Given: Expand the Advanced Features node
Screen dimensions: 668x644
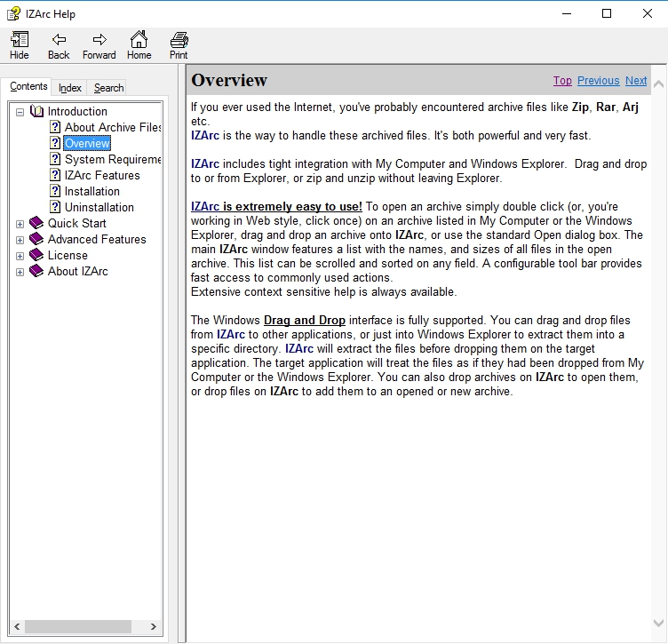Looking at the screenshot, I should point(20,239).
